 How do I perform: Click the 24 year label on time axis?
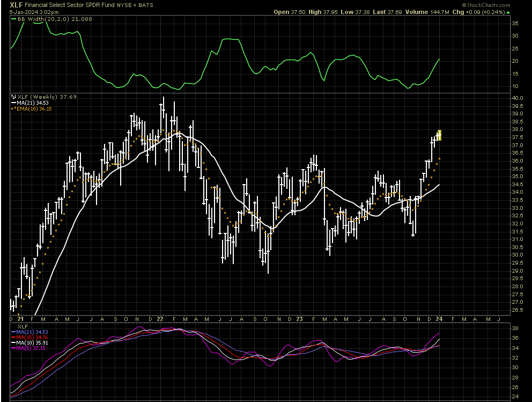[439, 319]
